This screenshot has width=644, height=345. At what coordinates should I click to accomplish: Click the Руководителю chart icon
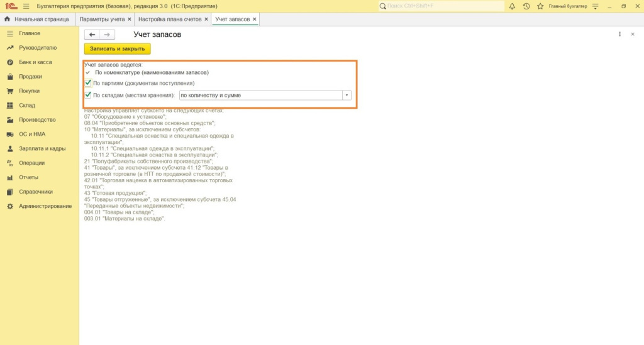(x=10, y=48)
